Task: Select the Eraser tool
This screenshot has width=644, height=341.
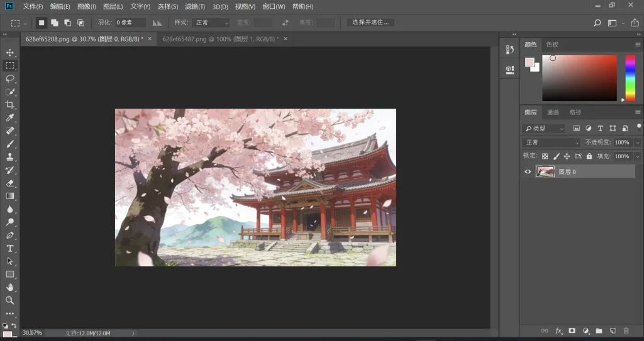Action: [10, 183]
